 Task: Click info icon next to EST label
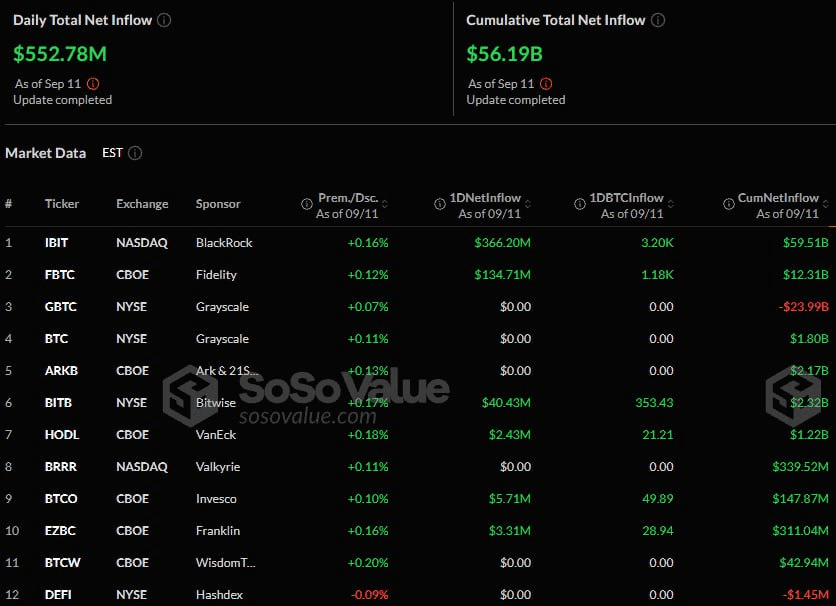click(x=135, y=153)
